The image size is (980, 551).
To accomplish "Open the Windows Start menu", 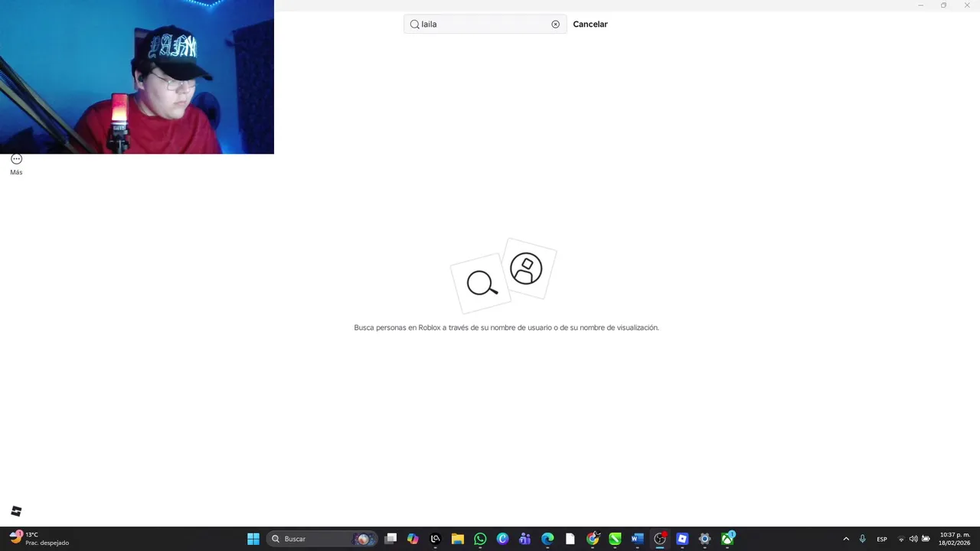I will pos(253,539).
